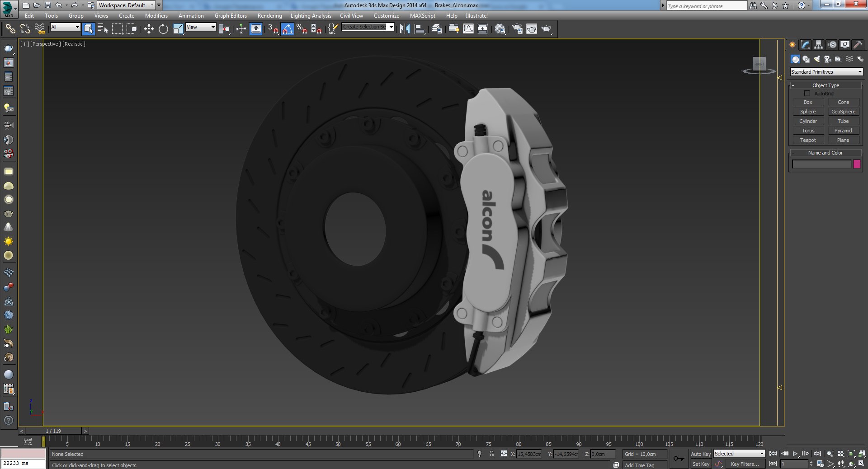Toggle Percent Snap
The width and height of the screenshot is (868, 469).
click(x=302, y=29)
